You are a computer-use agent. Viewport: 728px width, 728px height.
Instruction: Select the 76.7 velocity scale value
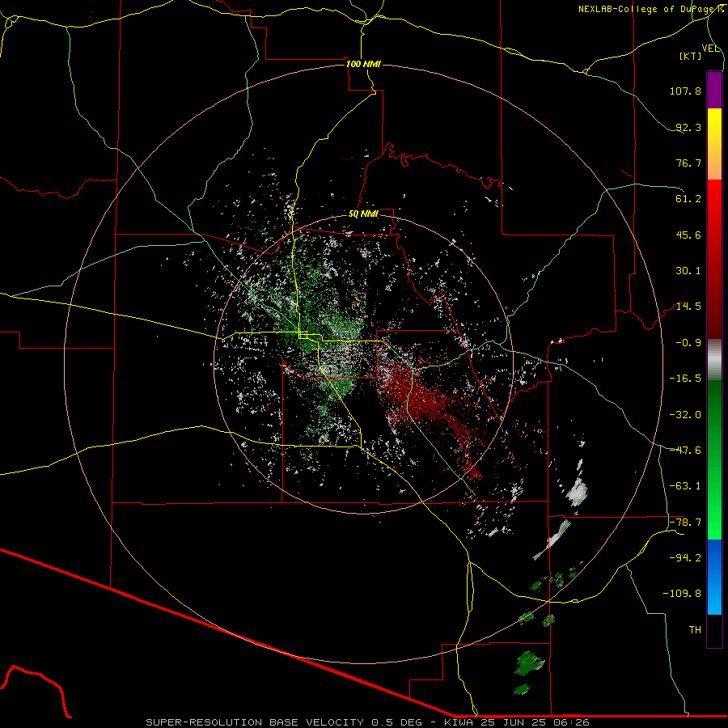[688, 163]
